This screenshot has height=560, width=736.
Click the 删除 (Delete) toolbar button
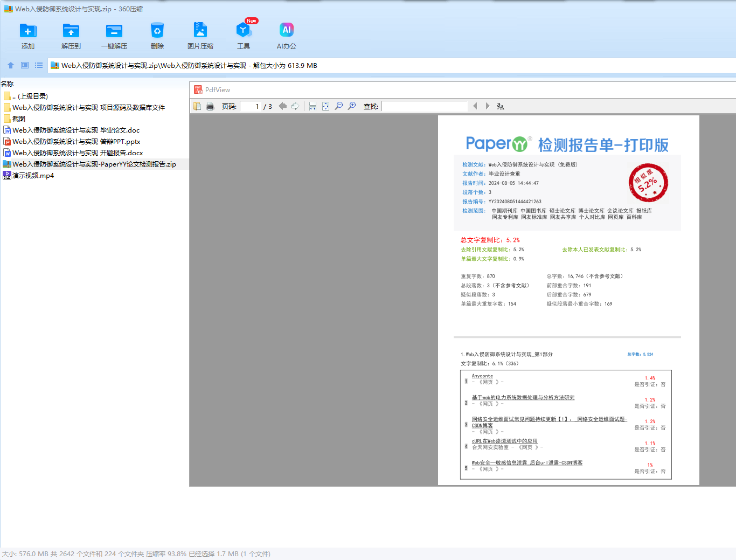click(157, 36)
